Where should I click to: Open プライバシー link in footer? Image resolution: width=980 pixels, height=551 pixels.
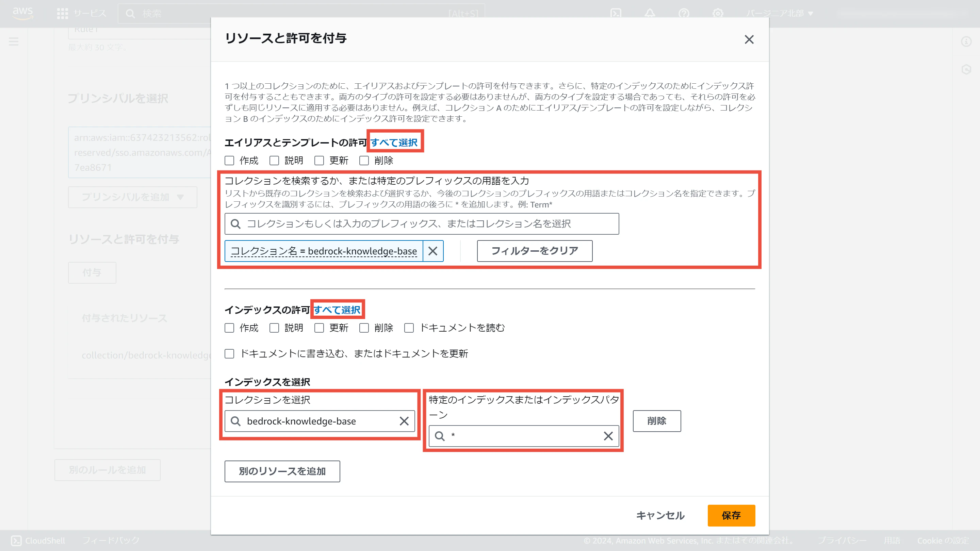pyautogui.click(x=842, y=540)
